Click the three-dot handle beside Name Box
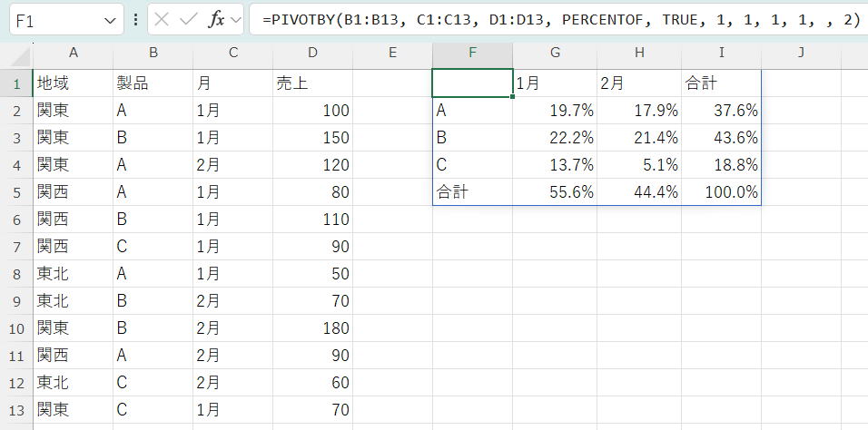This screenshot has height=430, width=868. 135,21
